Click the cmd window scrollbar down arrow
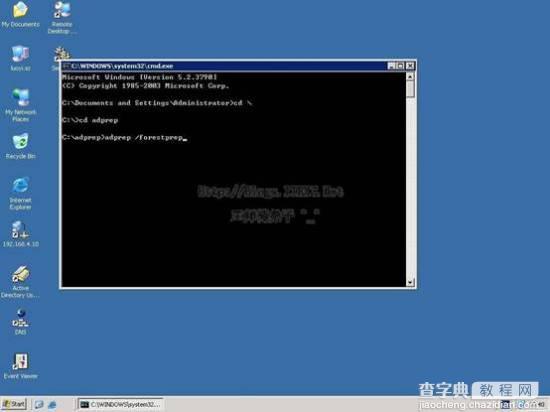Image resolution: width=550 pixels, height=412 pixels. (410, 282)
